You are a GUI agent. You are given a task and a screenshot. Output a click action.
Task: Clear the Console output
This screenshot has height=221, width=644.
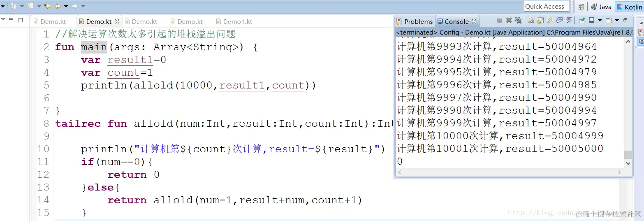click(x=531, y=20)
